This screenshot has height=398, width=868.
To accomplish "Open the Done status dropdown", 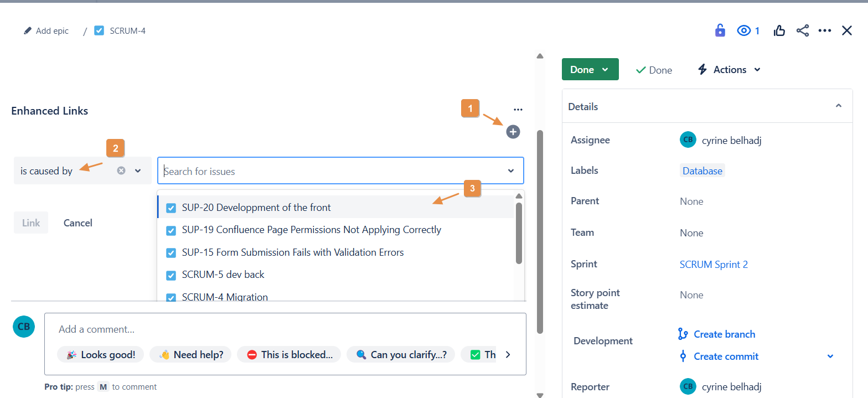I will coord(590,70).
